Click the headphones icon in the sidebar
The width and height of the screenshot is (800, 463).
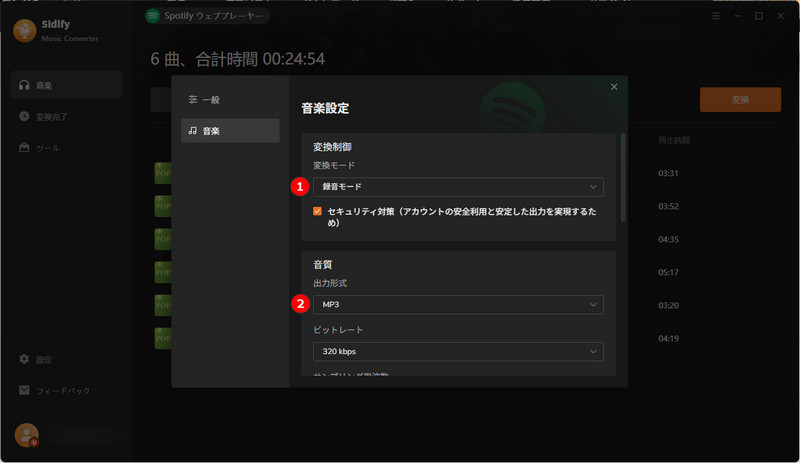tap(24, 85)
